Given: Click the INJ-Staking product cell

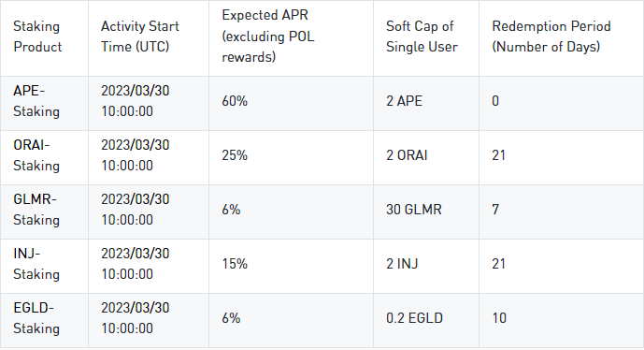Looking at the screenshot, I should coord(36,264).
